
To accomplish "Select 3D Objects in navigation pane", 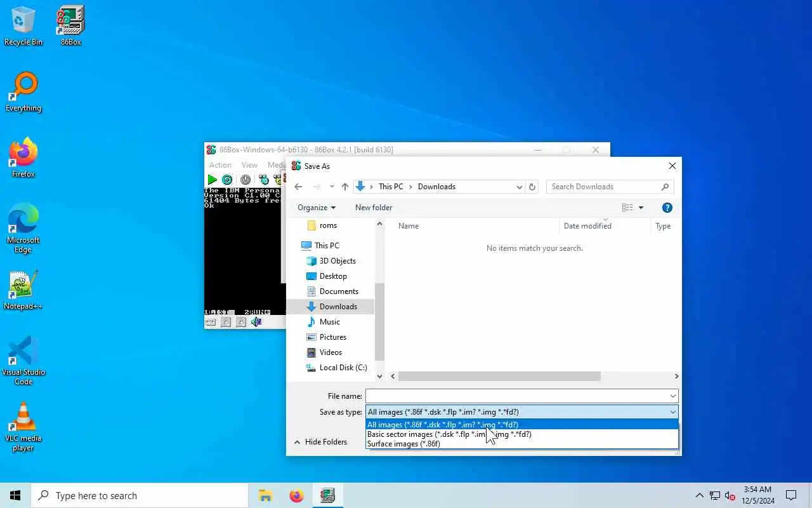I will (330, 261).
